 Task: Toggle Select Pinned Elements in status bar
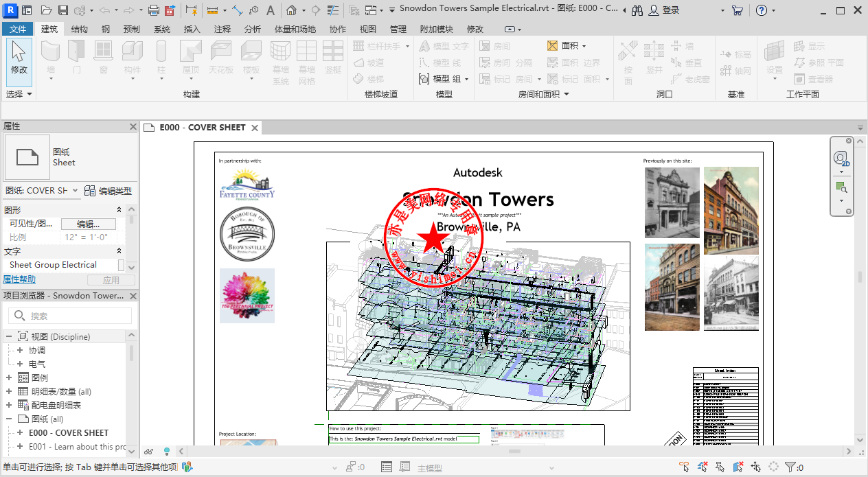point(720,467)
